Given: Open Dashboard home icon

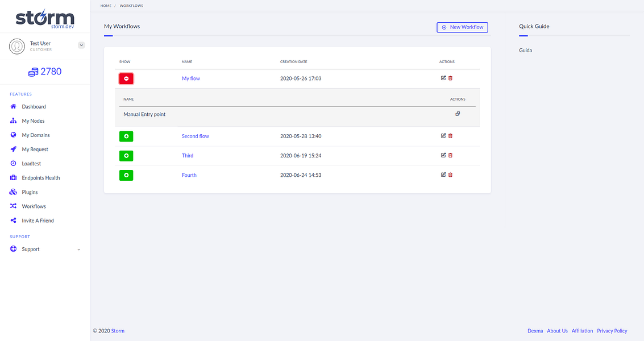Looking at the screenshot, I should coord(13,106).
